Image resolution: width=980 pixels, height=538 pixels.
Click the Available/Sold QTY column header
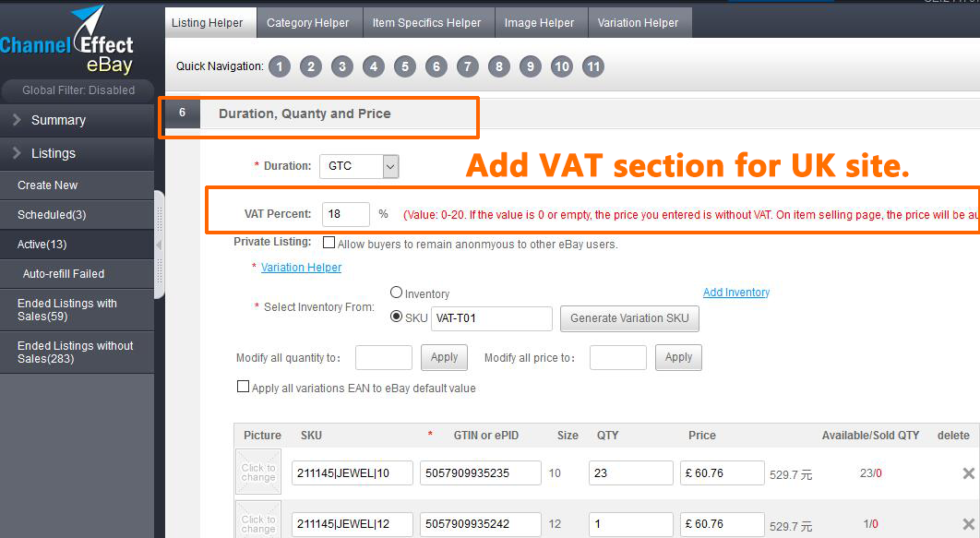(870, 436)
